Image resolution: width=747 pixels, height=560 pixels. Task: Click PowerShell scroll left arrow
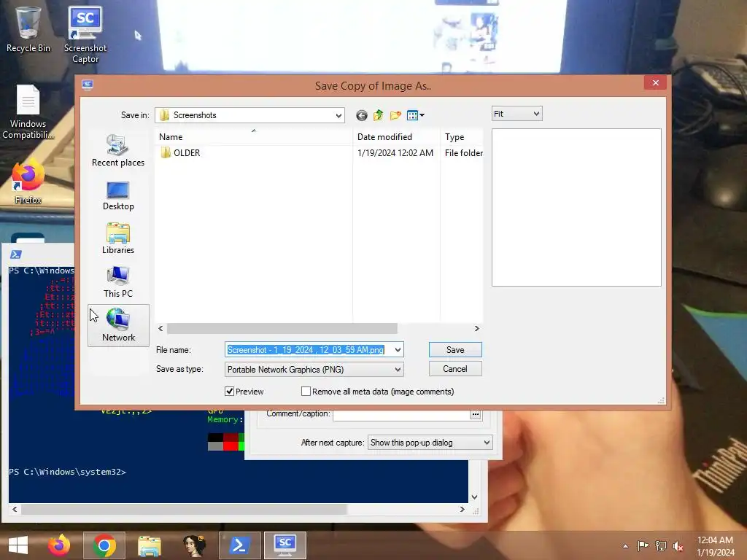[15, 509]
